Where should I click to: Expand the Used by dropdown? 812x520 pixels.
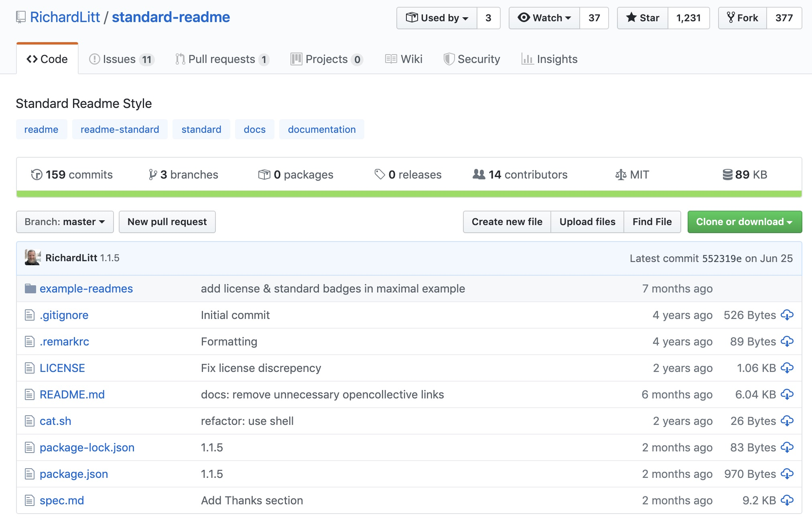pos(437,18)
